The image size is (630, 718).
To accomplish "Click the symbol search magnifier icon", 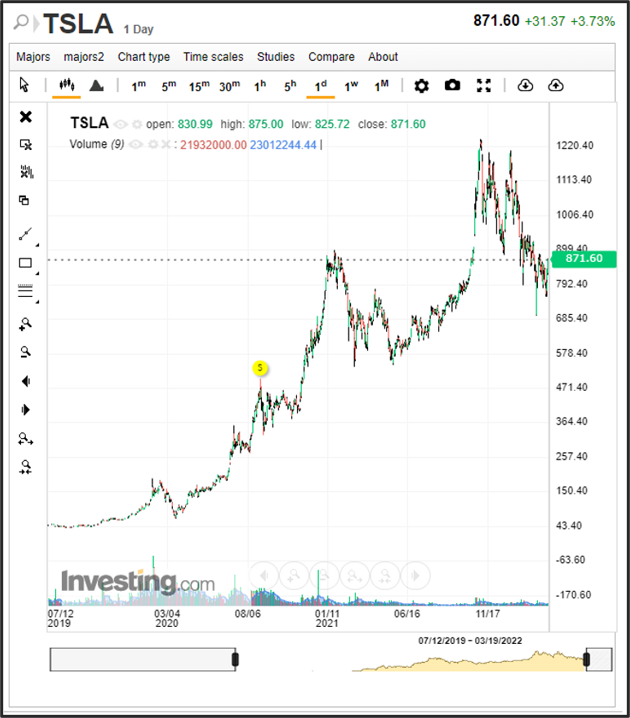I will 21,22.
